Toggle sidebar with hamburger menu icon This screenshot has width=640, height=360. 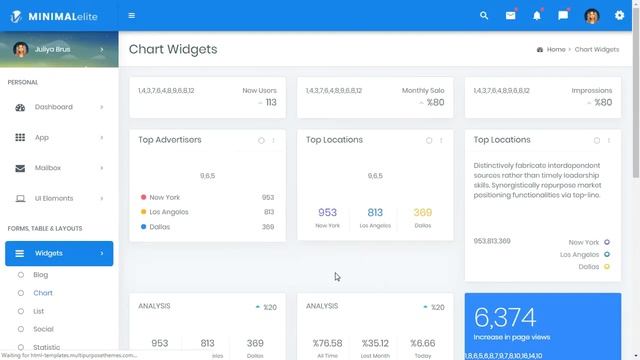pyautogui.click(x=131, y=16)
